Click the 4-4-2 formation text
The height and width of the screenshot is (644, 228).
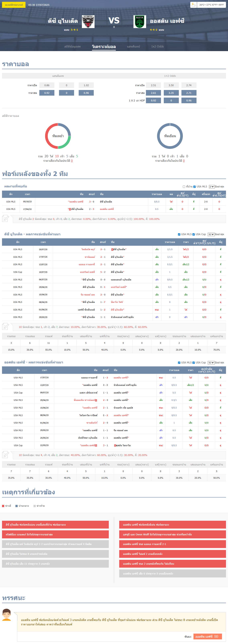(154, 30)
